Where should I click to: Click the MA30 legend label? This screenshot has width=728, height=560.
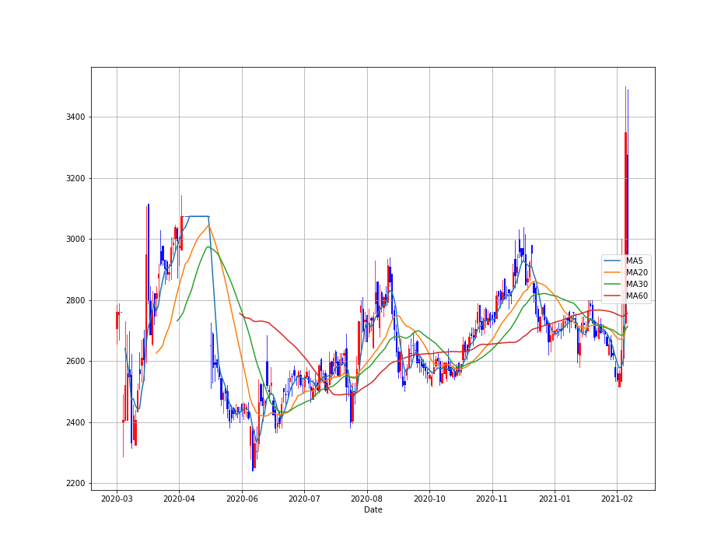636,284
